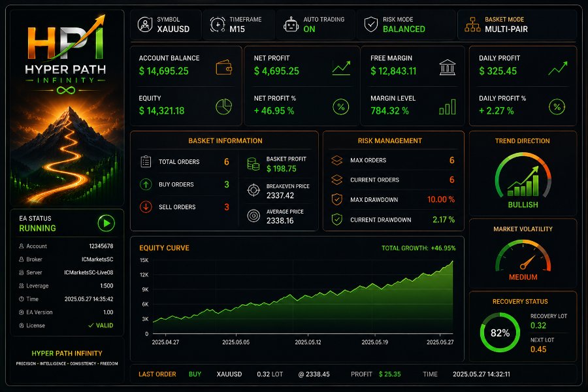Image resolution: width=588 pixels, height=392 pixels.
Task: Click the 82% recovery progress ring
Action: (500, 333)
